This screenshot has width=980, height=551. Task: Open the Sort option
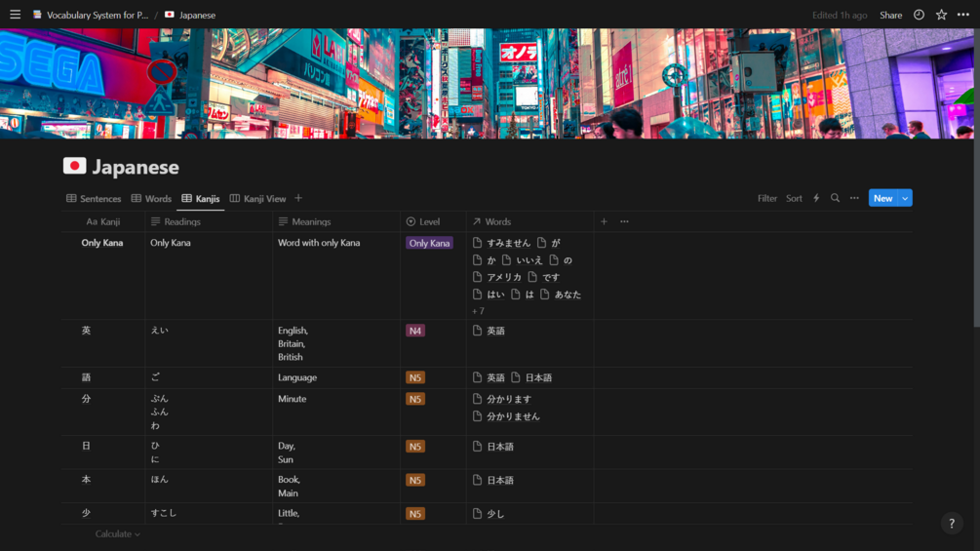click(x=794, y=198)
